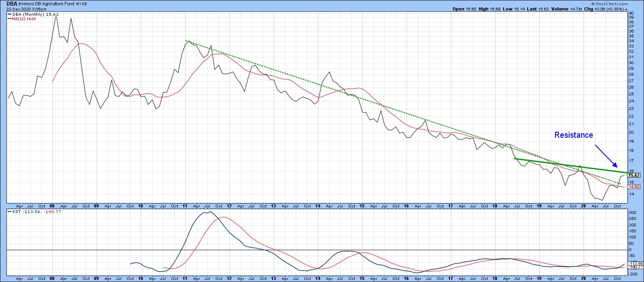Image resolution: width=644 pixels, height=282 pixels.
Task: Click the 300 label on the KST axis
Action: click(632, 212)
